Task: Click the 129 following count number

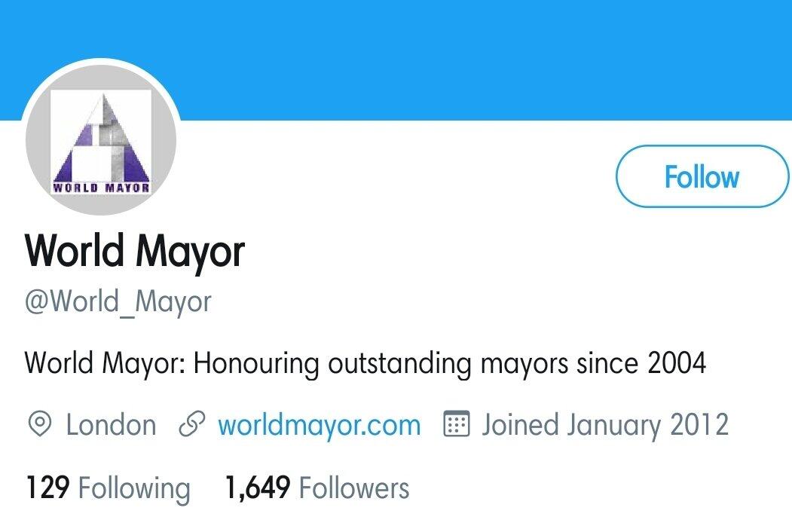Action: [47, 488]
